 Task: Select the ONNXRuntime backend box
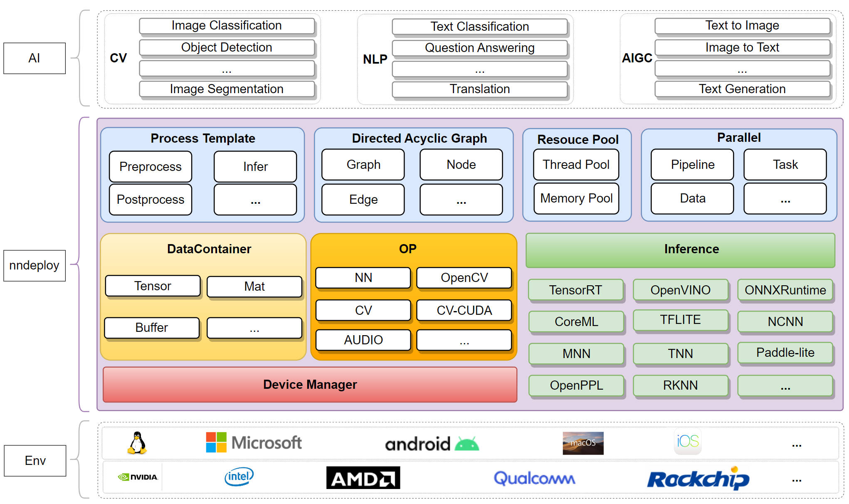(785, 290)
